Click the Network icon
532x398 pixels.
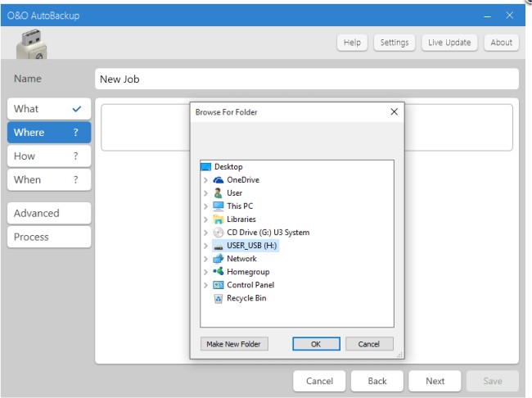tap(219, 259)
